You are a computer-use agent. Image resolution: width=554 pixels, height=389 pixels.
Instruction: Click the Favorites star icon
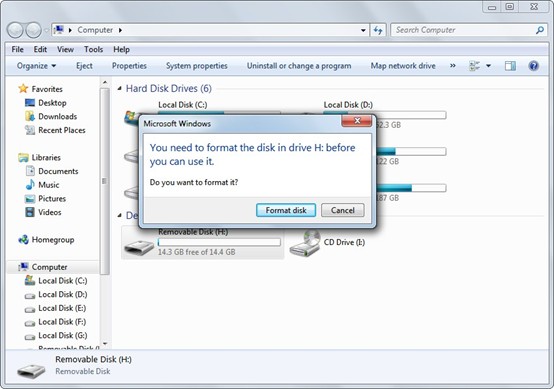coord(23,88)
